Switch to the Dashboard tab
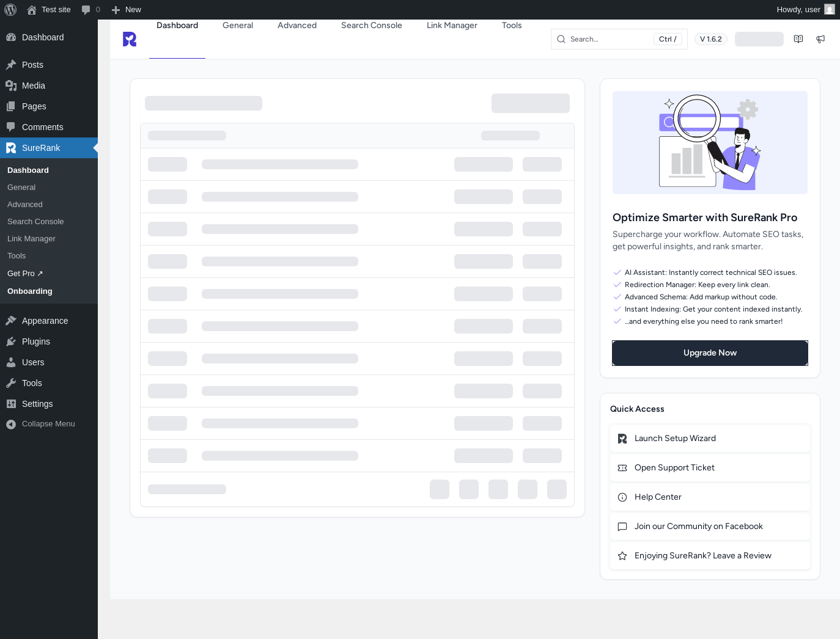This screenshot has height=639, width=840. click(x=177, y=26)
